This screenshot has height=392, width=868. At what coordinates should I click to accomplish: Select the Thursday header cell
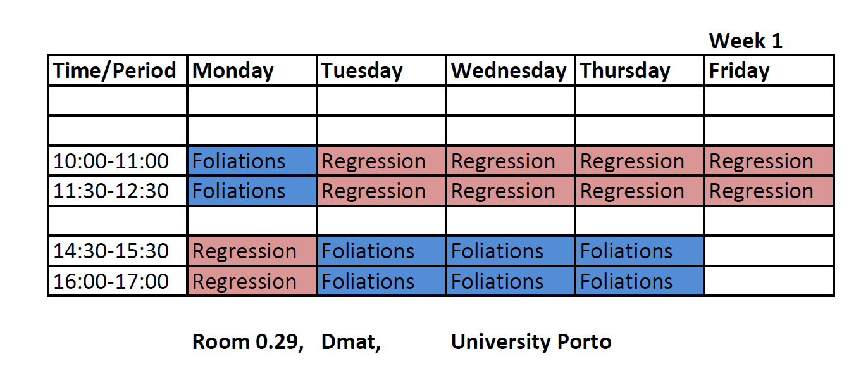tap(639, 70)
